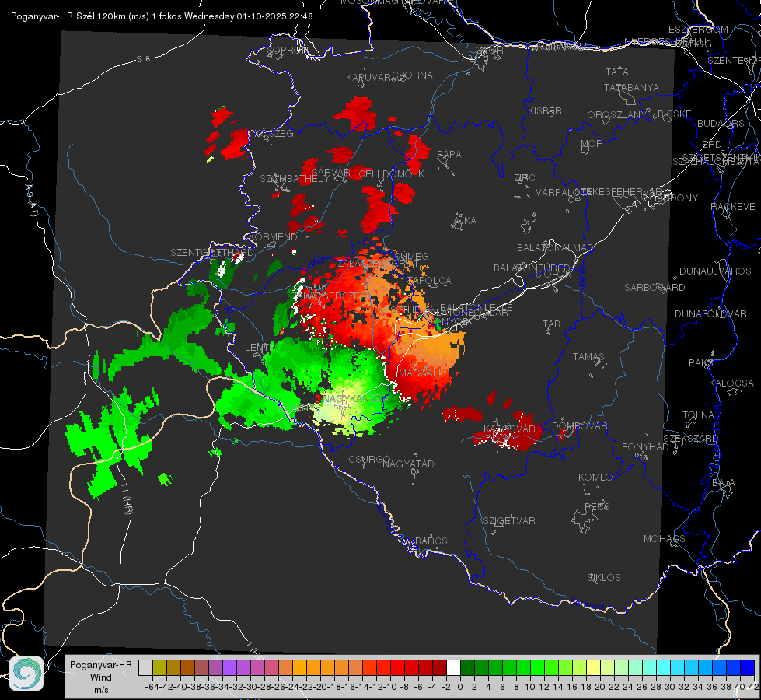Click the MARCALI city label

420,373
